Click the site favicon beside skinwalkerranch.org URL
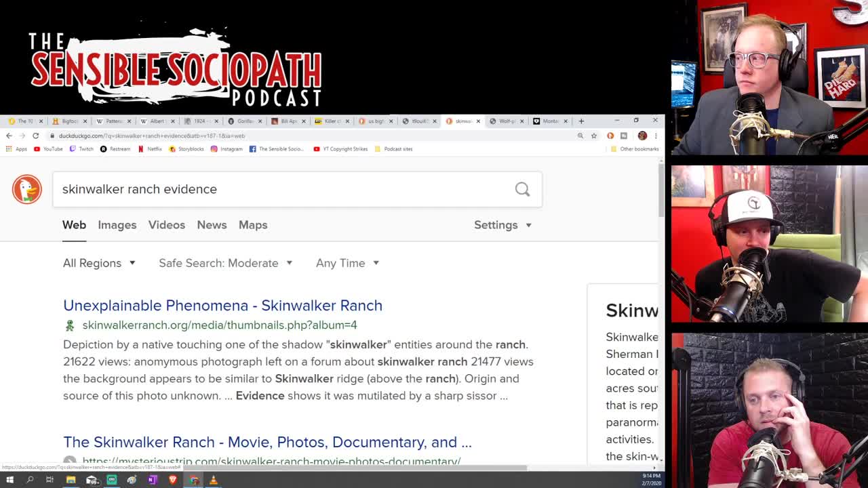Viewport: 868px width, 488px height. click(x=69, y=325)
